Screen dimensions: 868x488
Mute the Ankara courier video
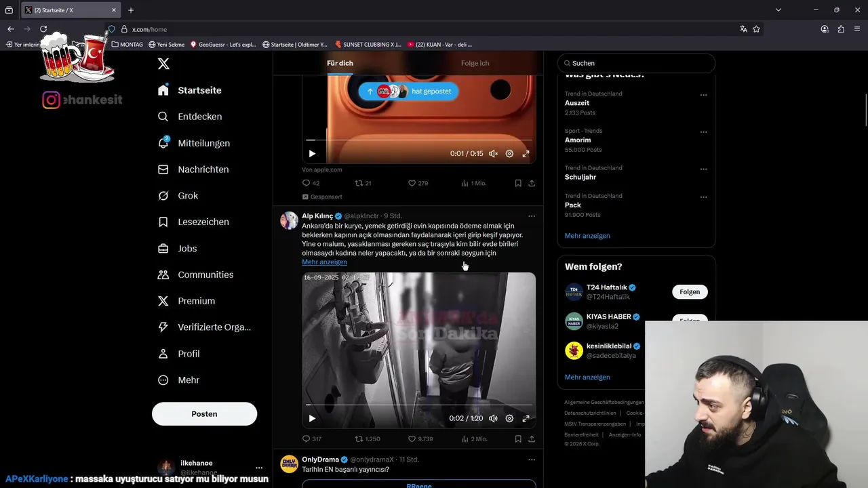(493, 419)
